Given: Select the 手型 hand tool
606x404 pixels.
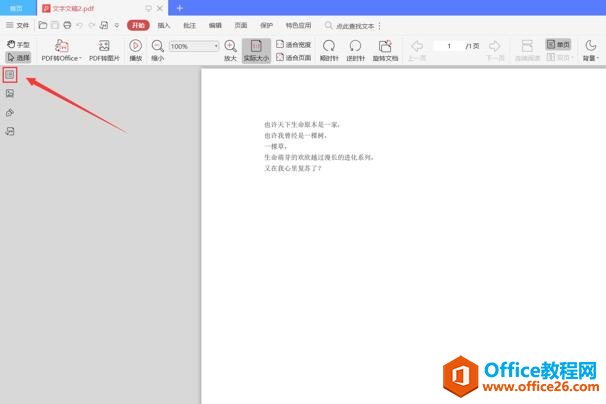Looking at the screenshot, I should tap(18, 44).
